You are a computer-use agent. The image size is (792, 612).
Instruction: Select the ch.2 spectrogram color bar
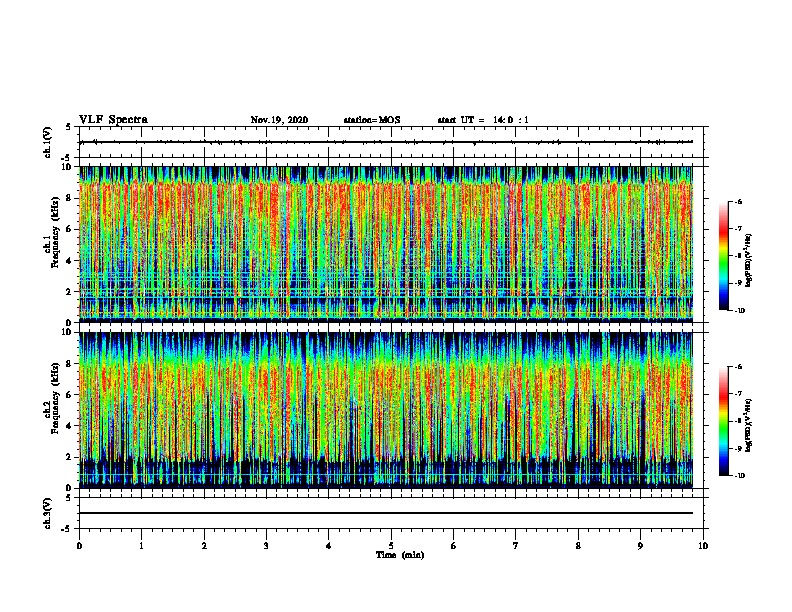coord(723,421)
